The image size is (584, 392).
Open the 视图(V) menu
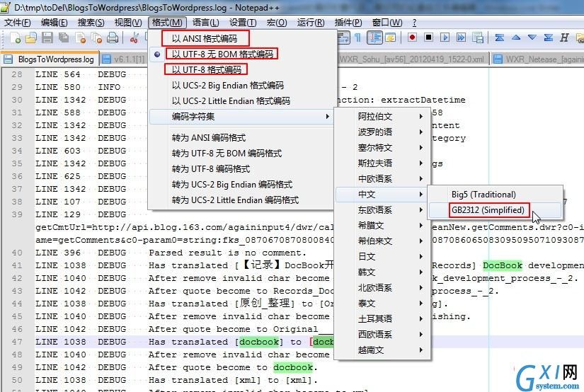[127, 23]
